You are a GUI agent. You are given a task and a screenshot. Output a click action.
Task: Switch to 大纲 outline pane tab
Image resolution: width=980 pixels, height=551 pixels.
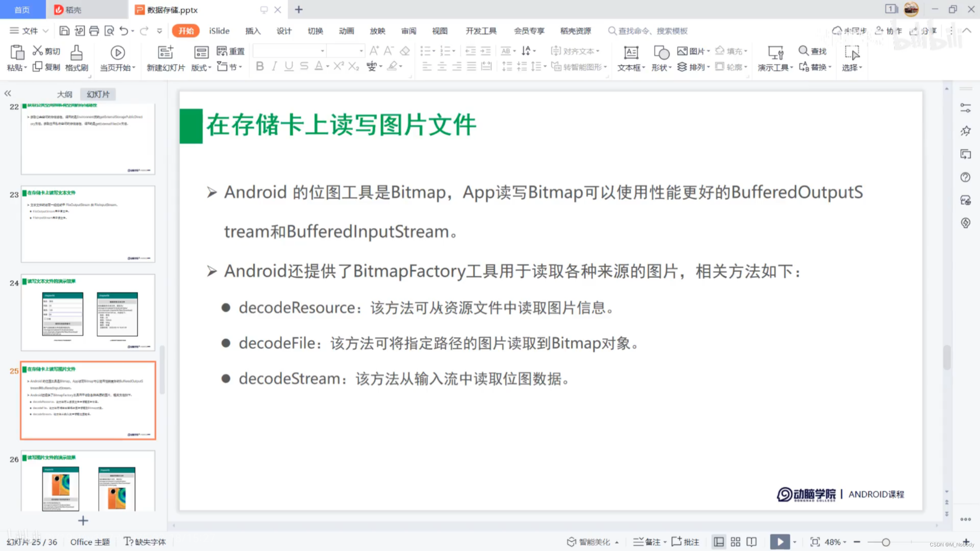(x=64, y=94)
